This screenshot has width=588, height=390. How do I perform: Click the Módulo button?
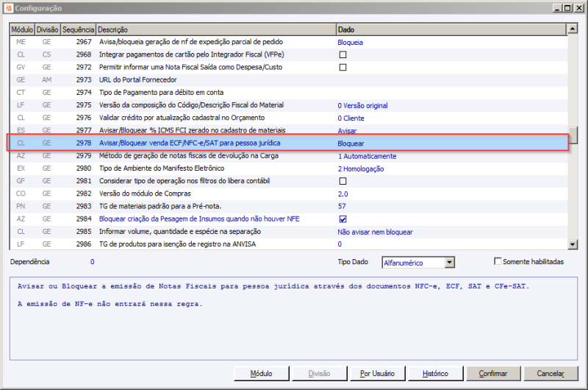coord(262,374)
